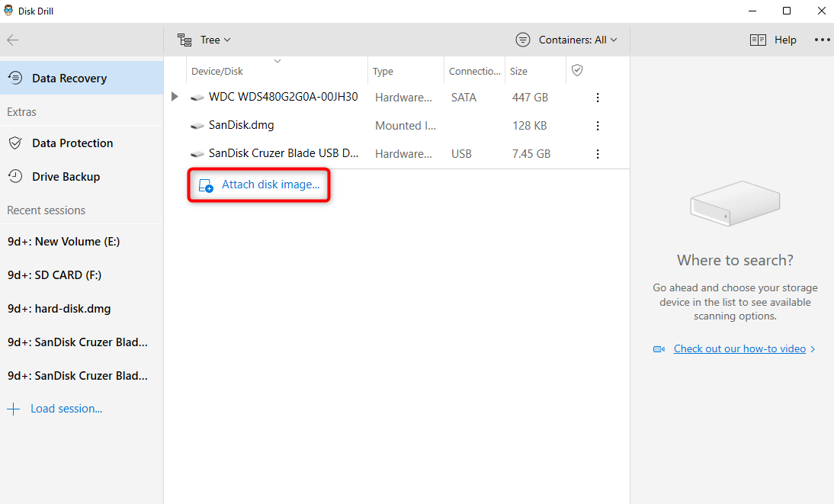Sort by Connection column header

pos(474,72)
